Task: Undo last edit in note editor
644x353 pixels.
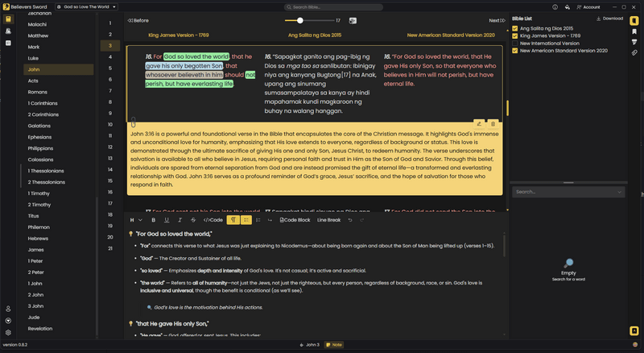Action: (x=350, y=220)
